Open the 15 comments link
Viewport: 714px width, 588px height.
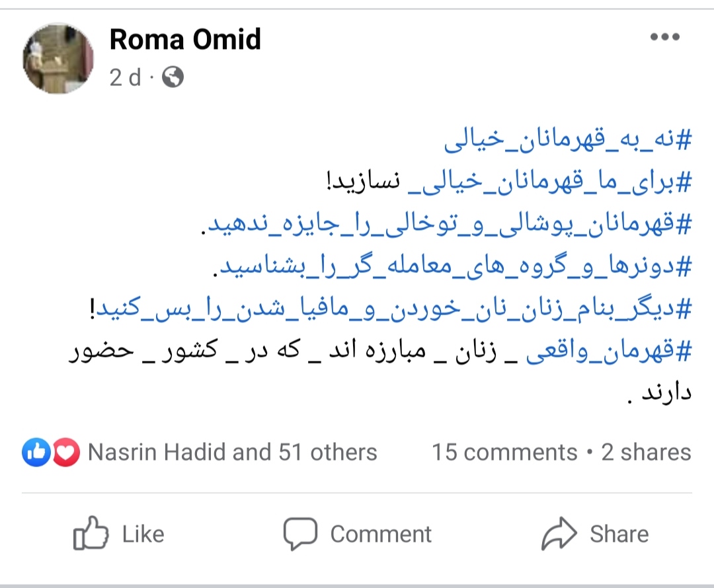pyautogui.click(x=504, y=453)
